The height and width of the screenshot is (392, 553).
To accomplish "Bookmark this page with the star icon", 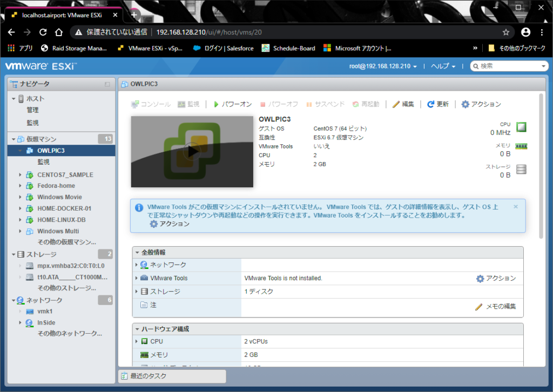I will click(x=506, y=32).
